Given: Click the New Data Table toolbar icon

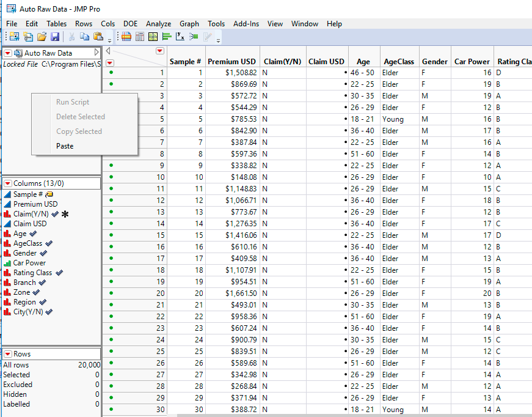Looking at the screenshot, I should click(13, 37).
